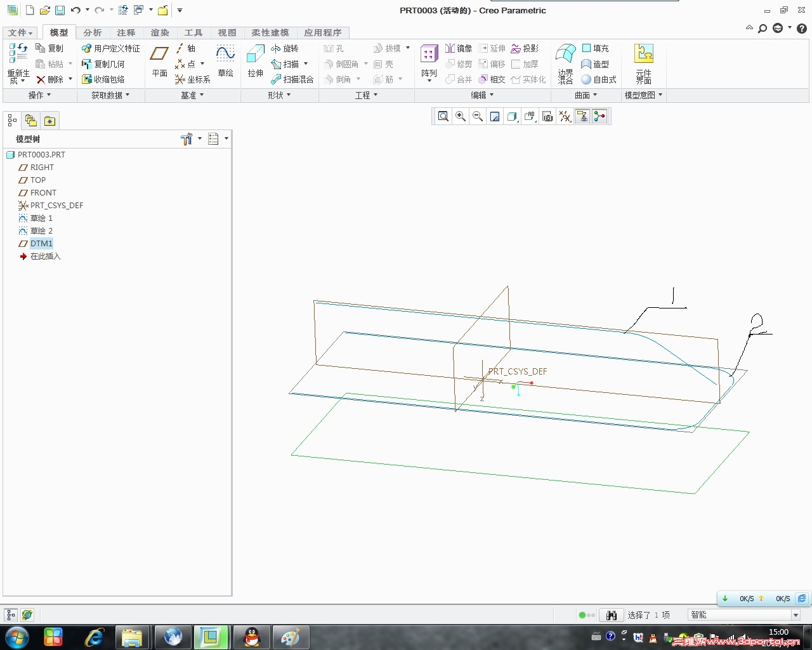The image size is (812, 650).
Task: Open Component Interface (元件界面)
Action: [x=644, y=63]
